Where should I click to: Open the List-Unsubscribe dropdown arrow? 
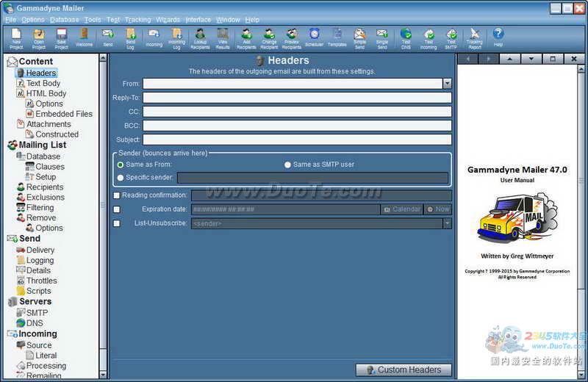(x=447, y=223)
